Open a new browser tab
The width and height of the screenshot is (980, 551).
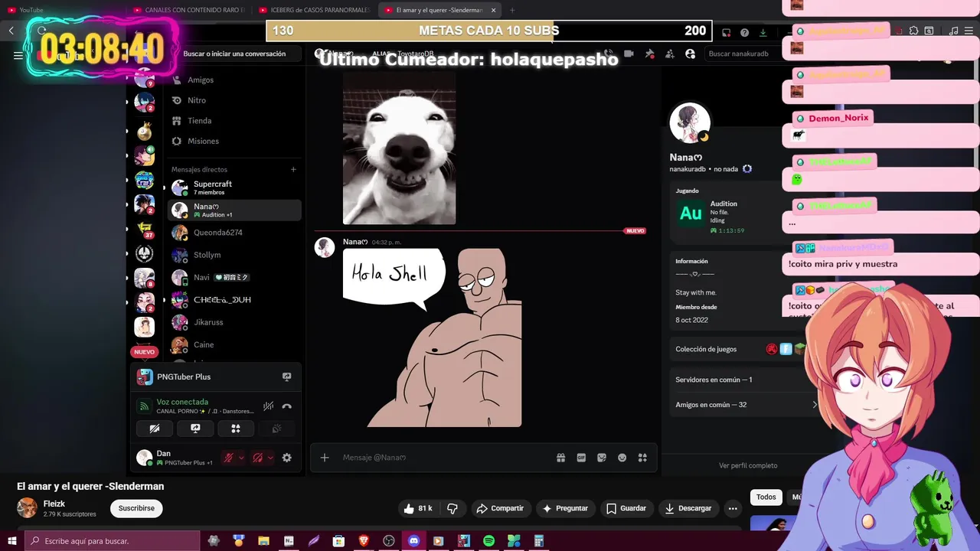click(512, 10)
